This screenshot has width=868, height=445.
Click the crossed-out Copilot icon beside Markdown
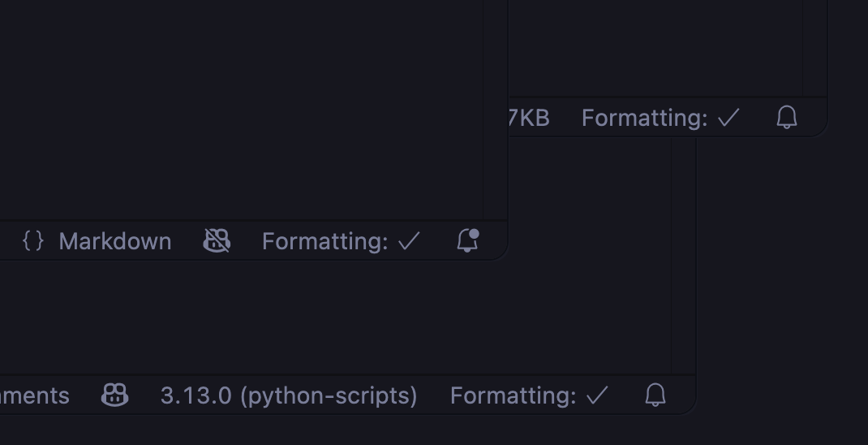pyautogui.click(x=217, y=241)
